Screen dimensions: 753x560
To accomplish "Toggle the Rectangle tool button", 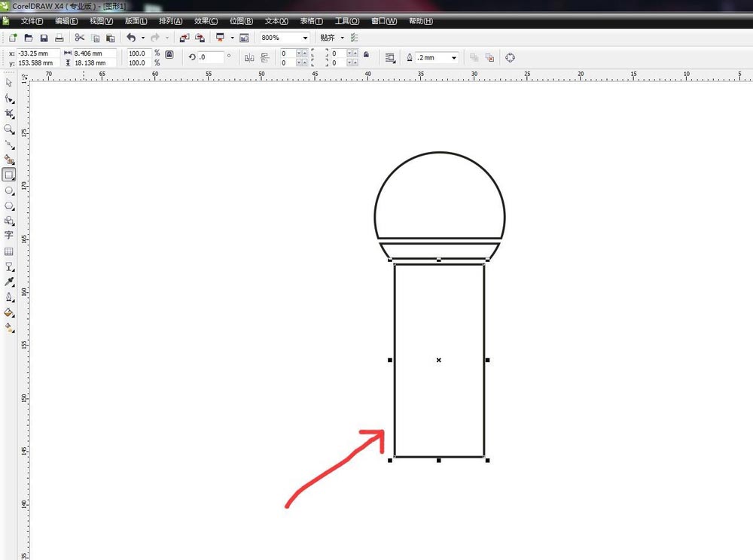I will tap(8, 175).
